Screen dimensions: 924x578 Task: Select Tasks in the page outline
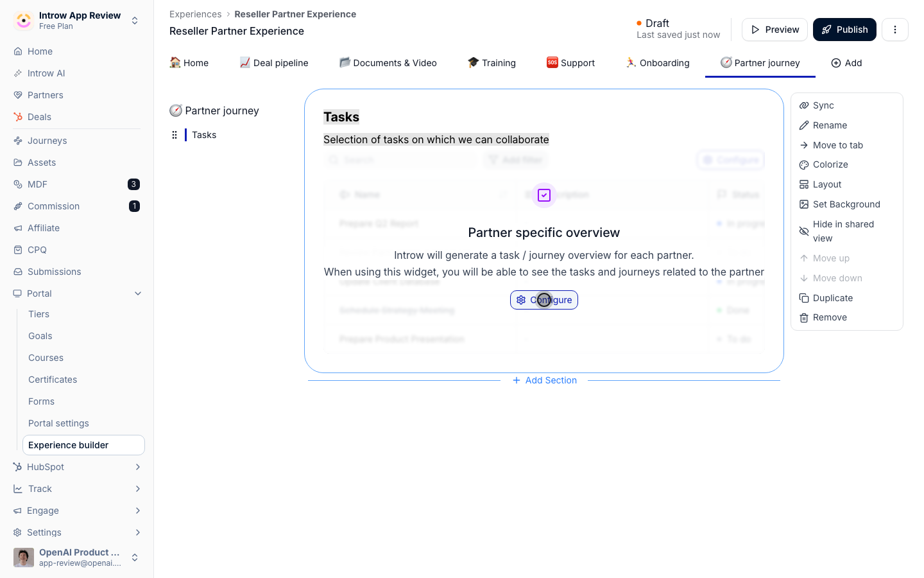click(x=204, y=135)
